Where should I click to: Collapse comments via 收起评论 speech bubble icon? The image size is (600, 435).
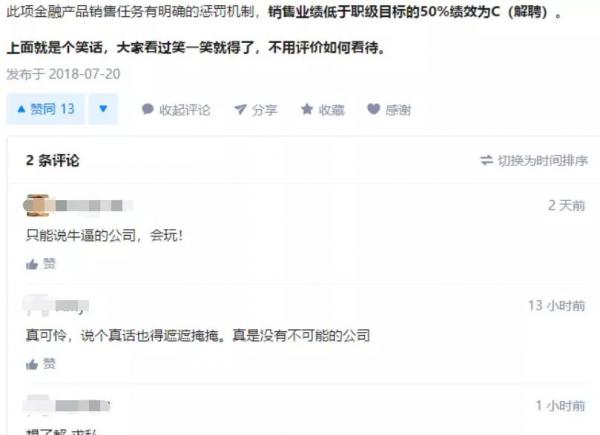click(147, 109)
